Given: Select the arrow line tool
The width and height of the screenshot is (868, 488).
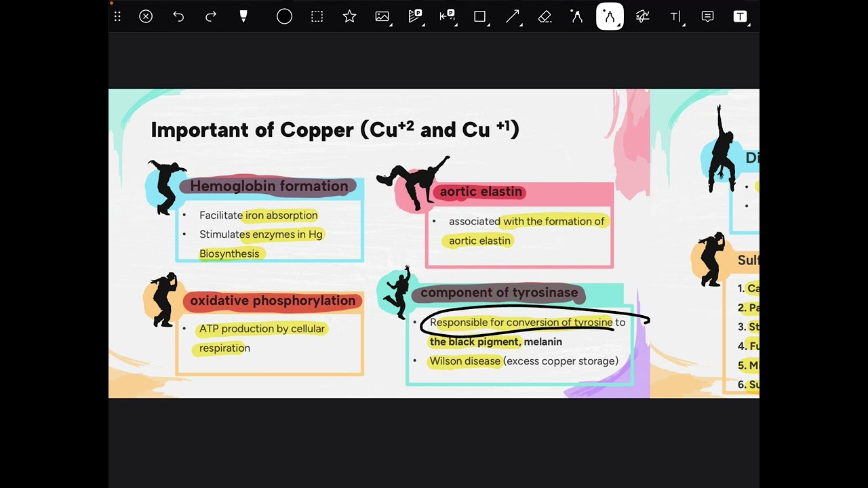Looking at the screenshot, I should (513, 16).
